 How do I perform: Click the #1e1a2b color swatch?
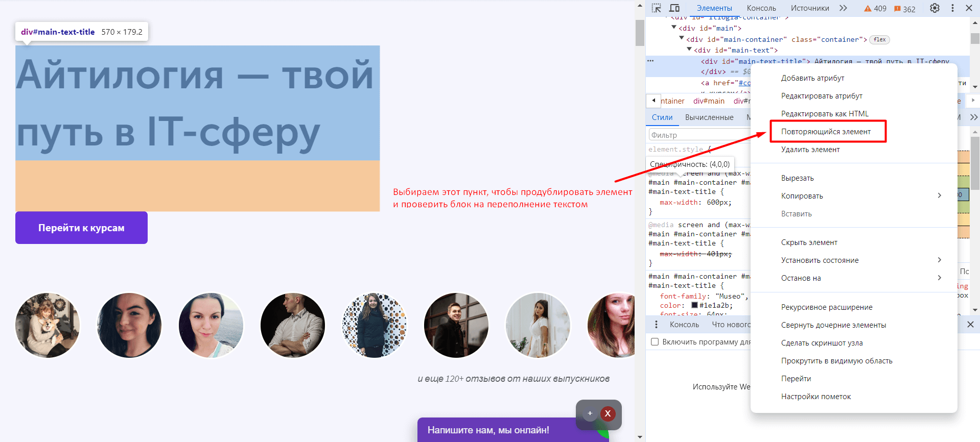click(x=694, y=305)
